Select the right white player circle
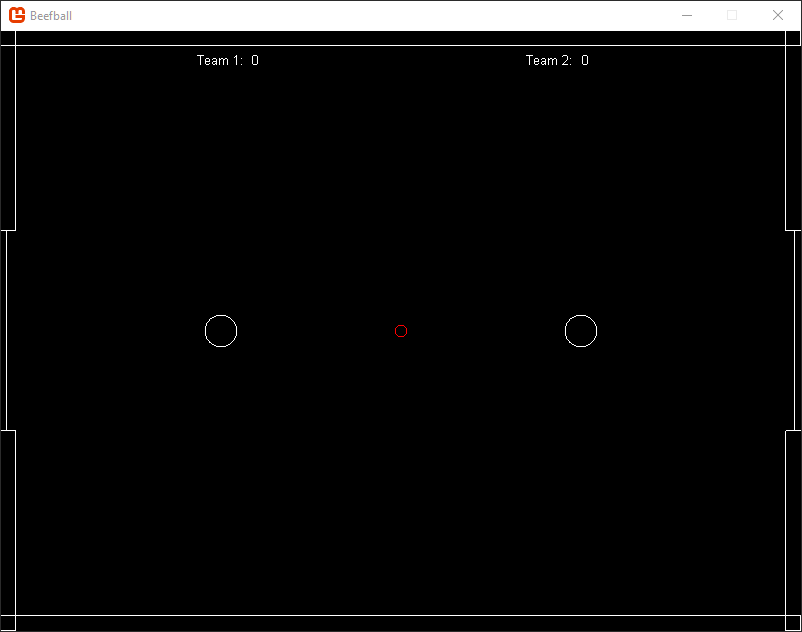The height and width of the screenshot is (632, 802). tap(581, 331)
